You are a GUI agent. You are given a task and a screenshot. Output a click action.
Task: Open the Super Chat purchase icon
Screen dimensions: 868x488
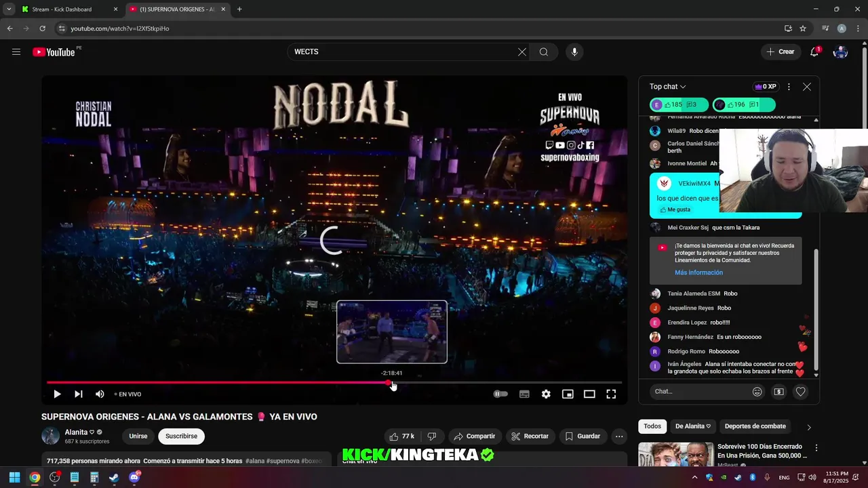coord(779,391)
